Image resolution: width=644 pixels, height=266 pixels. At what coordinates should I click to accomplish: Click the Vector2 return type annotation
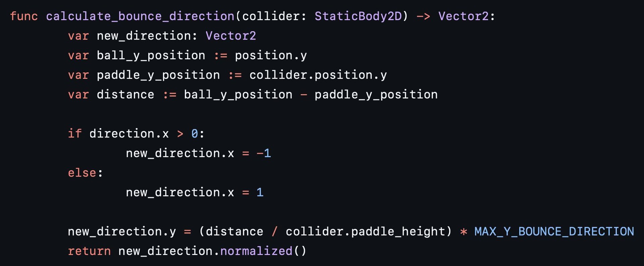[x=464, y=16]
